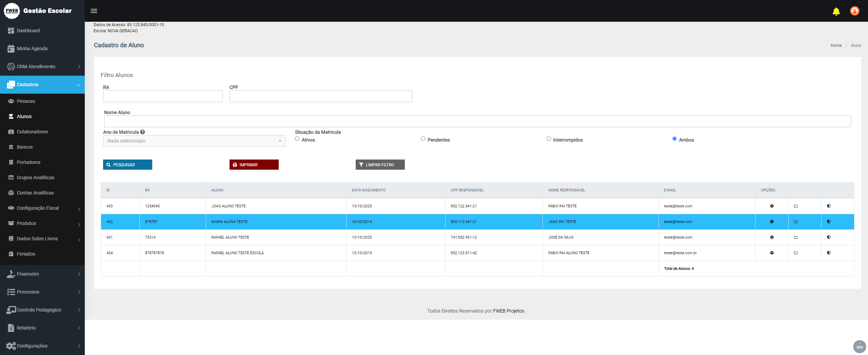The height and width of the screenshot is (355, 868).
Task: Click shield icon for RAFAEL ALUNO TESTE ESCOLA
Action: (829, 253)
